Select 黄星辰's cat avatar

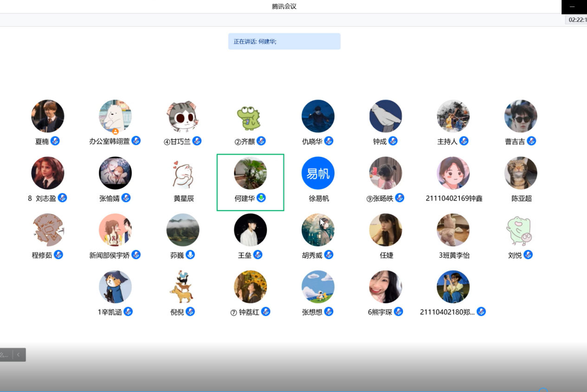point(183,173)
